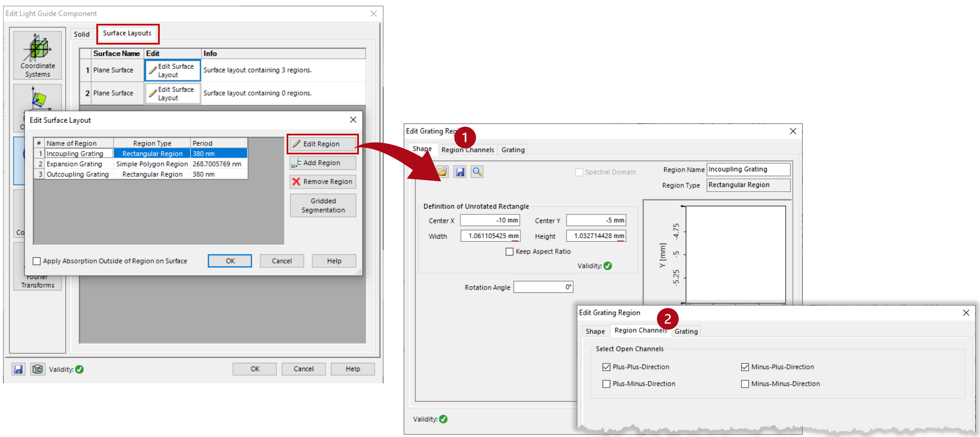This screenshot has width=980, height=437.
Task: Open Grating tab in lower grating dialog
Action: tap(686, 332)
